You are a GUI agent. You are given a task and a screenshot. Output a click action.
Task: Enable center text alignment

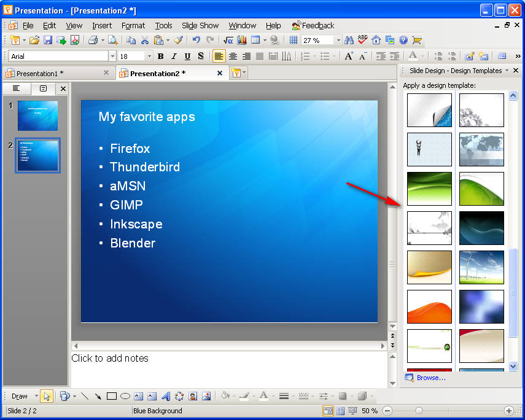(x=233, y=56)
